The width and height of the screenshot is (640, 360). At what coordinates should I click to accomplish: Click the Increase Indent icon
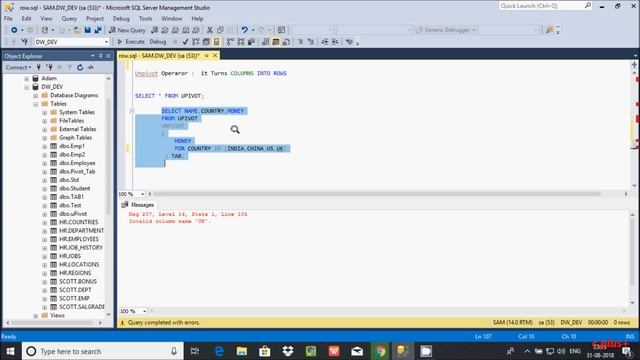click(x=336, y=42)
